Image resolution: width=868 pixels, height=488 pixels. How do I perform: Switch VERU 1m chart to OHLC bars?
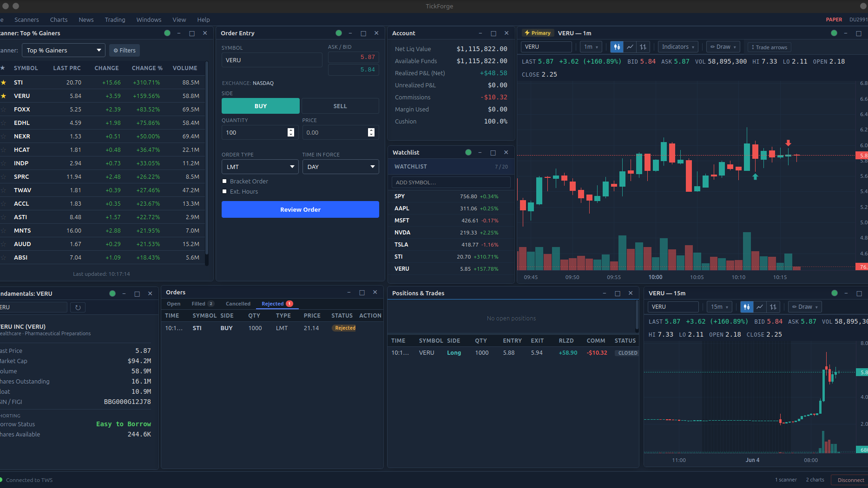[643, 47]
